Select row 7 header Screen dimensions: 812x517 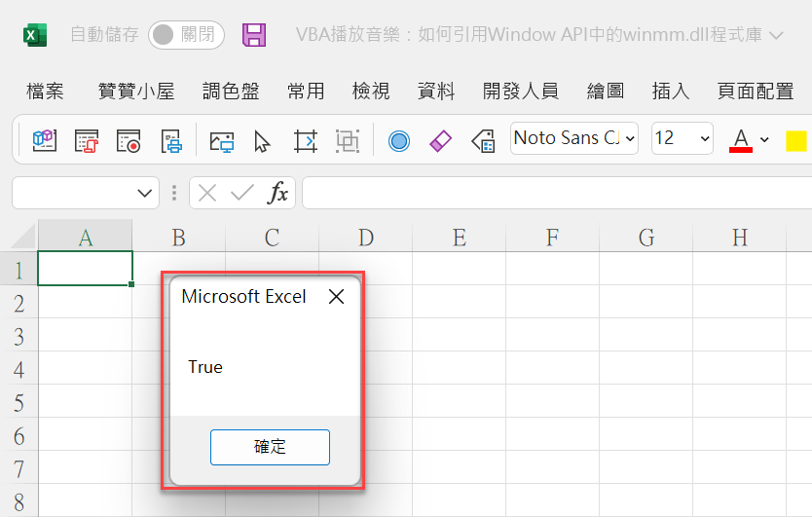(19, 467)
